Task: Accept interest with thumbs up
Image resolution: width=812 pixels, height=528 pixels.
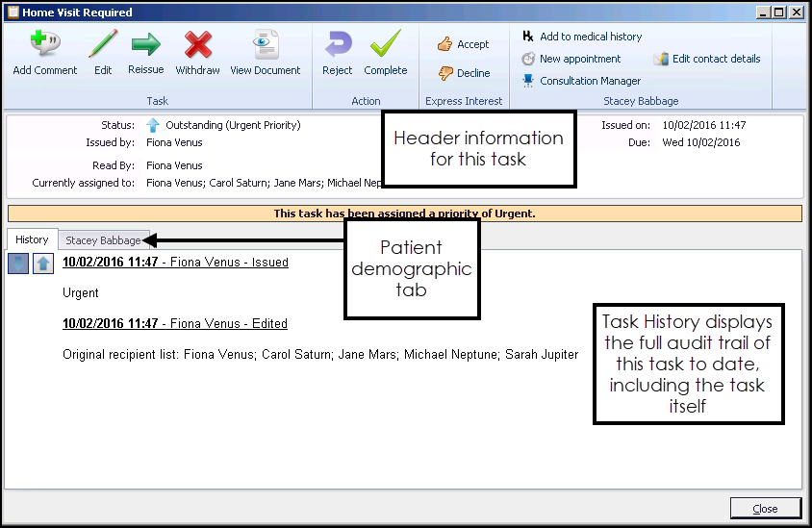Action: coord(463,44)
